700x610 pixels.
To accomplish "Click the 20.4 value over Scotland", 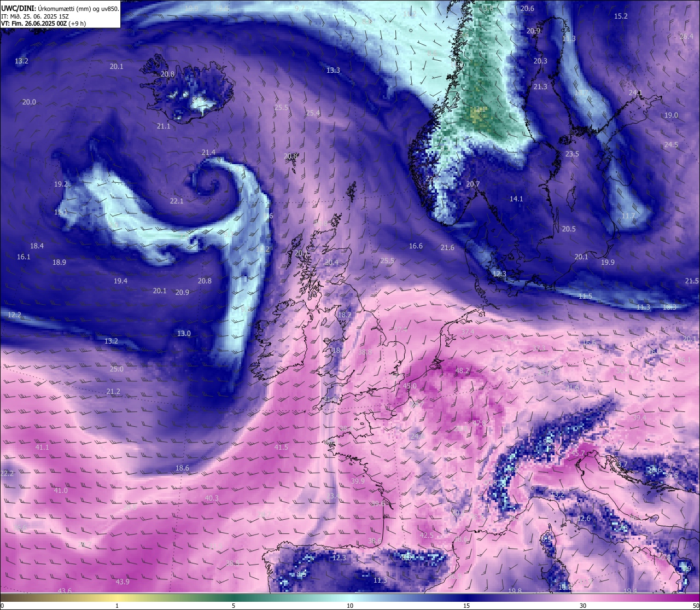I will click(x=331, y=263).
